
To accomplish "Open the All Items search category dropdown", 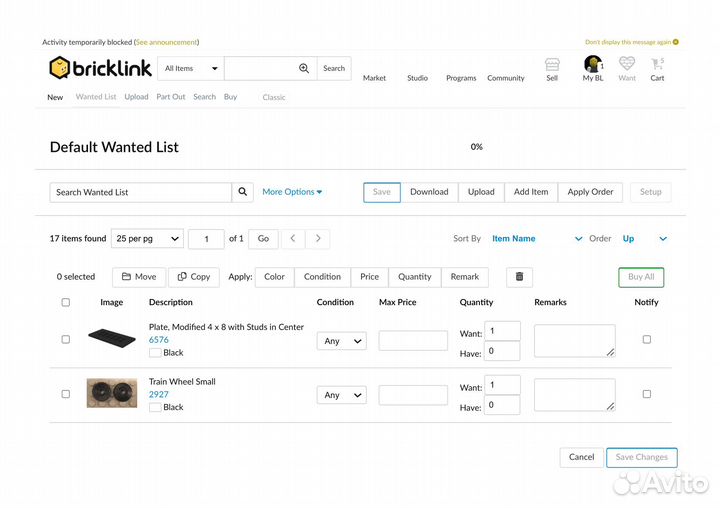I will pyautogui.click(x=190, y=68).
